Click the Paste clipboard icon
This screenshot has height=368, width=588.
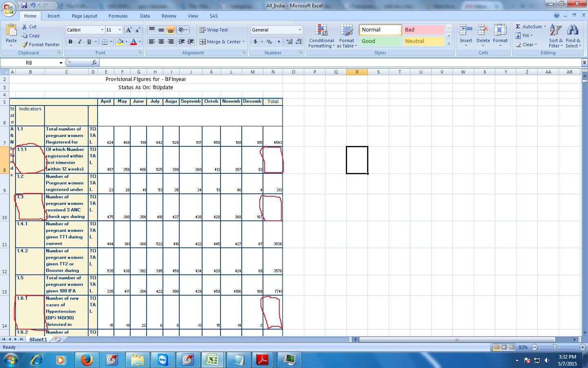coord(11,31)
